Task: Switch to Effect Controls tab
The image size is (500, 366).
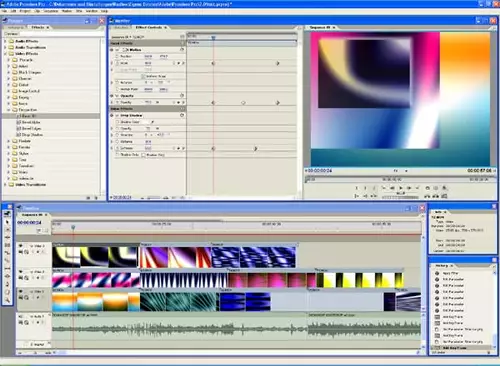Action: 149,27
